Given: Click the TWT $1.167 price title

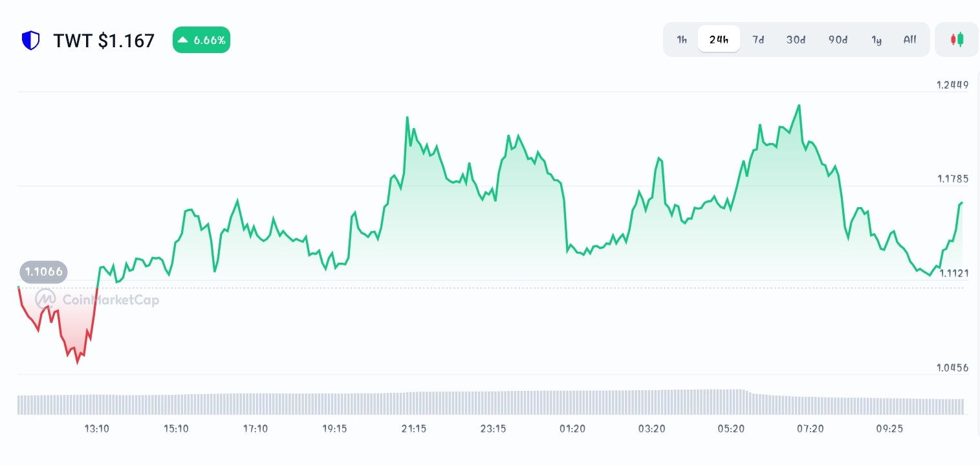Looking at the screenshot, I should coord(104,41).
